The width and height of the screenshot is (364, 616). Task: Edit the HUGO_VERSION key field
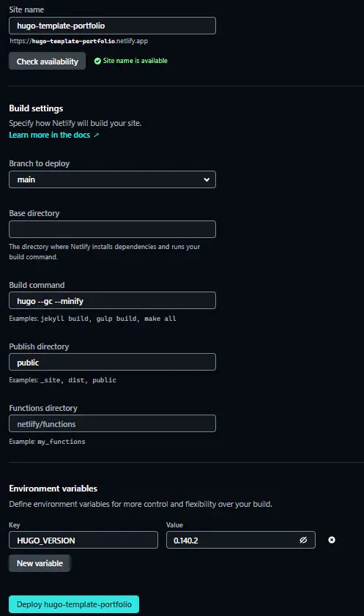coord(83,540)
